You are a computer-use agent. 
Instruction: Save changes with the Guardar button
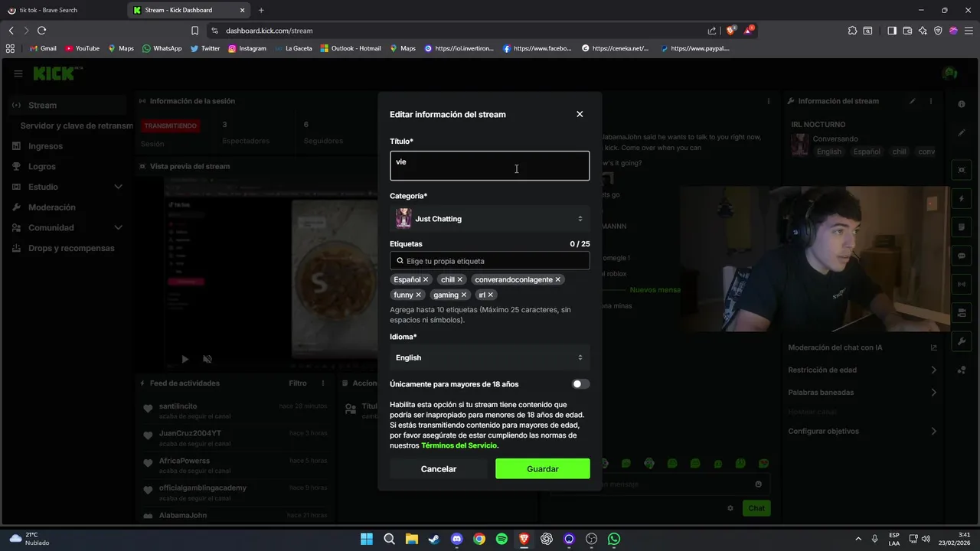click(x=543, y=469)
